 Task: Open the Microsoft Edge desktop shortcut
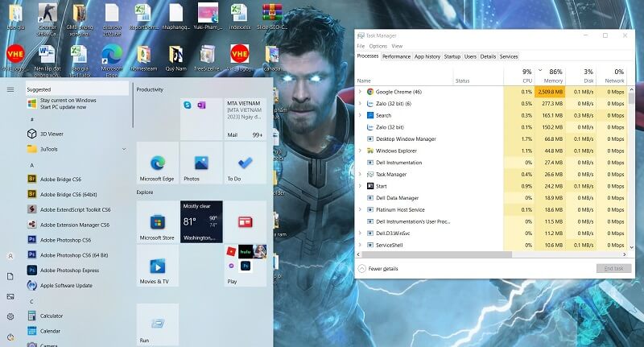point(112,58)
